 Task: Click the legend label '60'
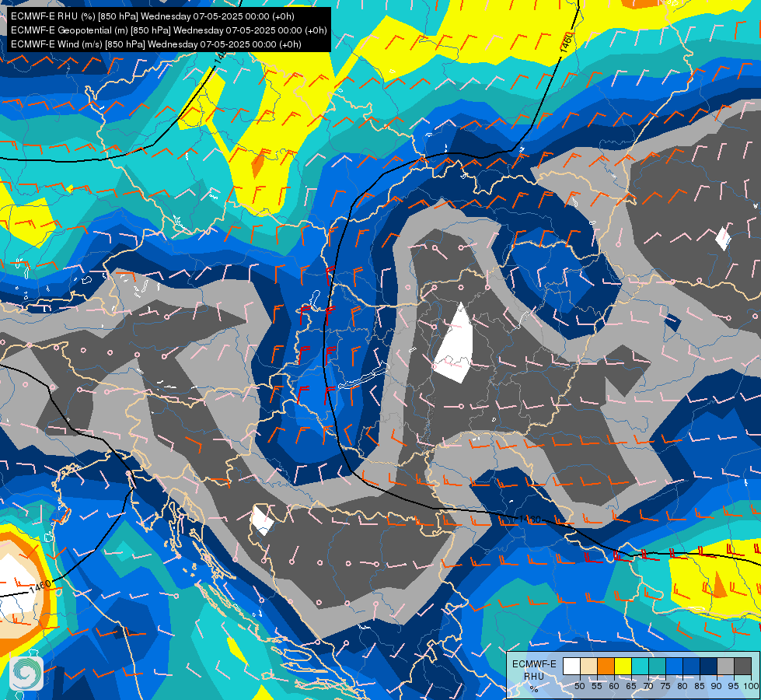[x=614, y=686]
